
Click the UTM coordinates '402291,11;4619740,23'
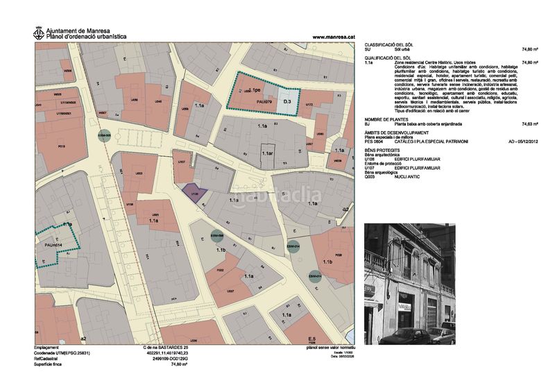tap(167, 353)
